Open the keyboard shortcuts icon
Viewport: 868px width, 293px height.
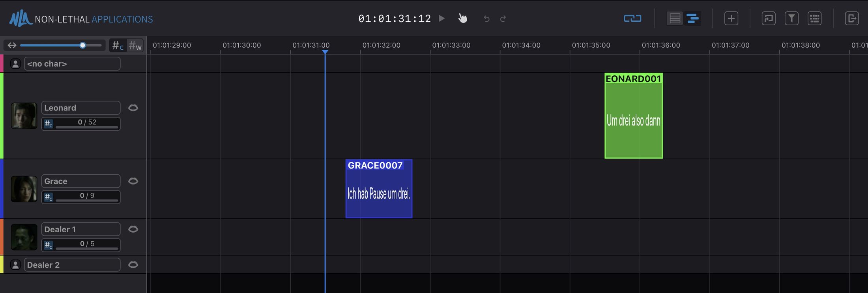814,19
